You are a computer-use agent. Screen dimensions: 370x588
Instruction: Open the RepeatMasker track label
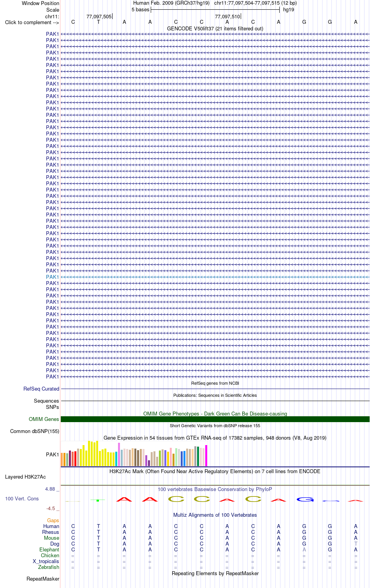click(x=43, y=579)
